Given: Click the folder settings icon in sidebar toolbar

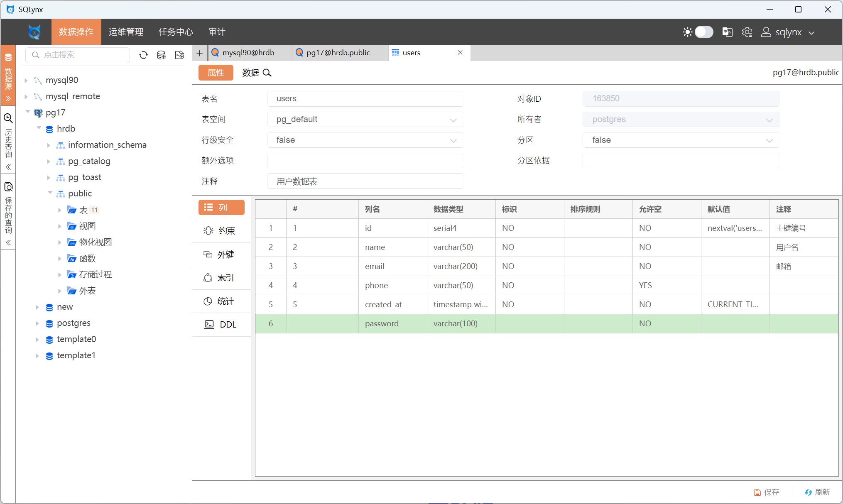Looking at the screenshot, I should [x=179, y=55].
